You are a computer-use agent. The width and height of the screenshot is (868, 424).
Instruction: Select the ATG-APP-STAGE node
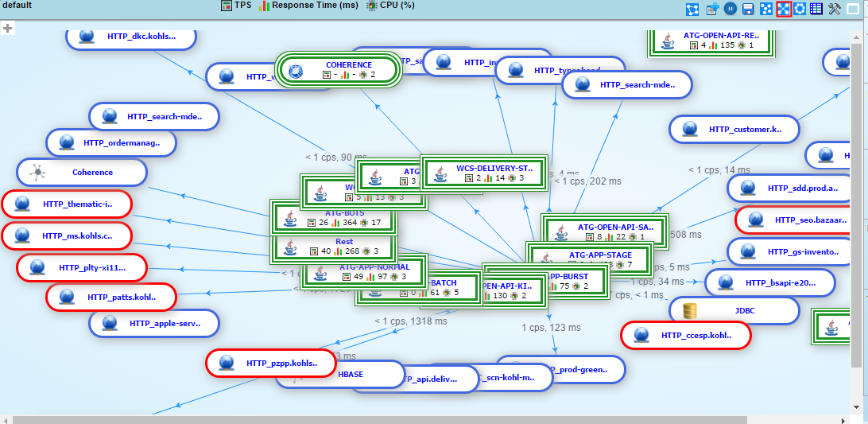click(590, 259)
